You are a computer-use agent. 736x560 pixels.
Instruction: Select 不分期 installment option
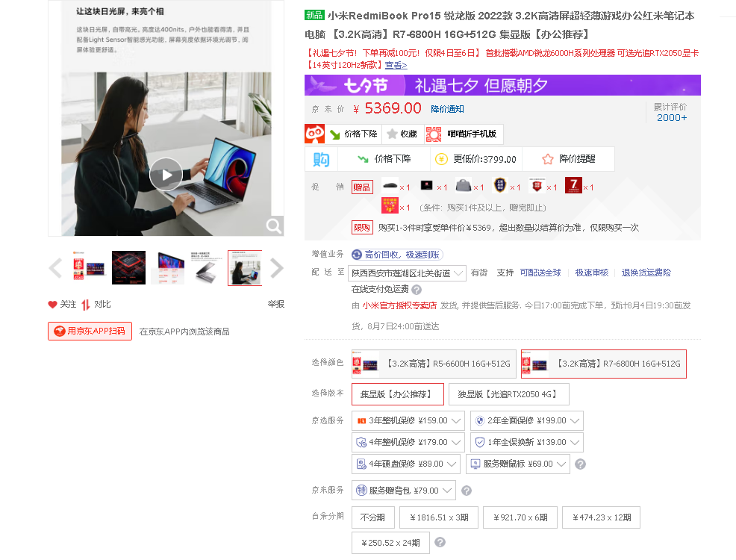click(372, 517)
